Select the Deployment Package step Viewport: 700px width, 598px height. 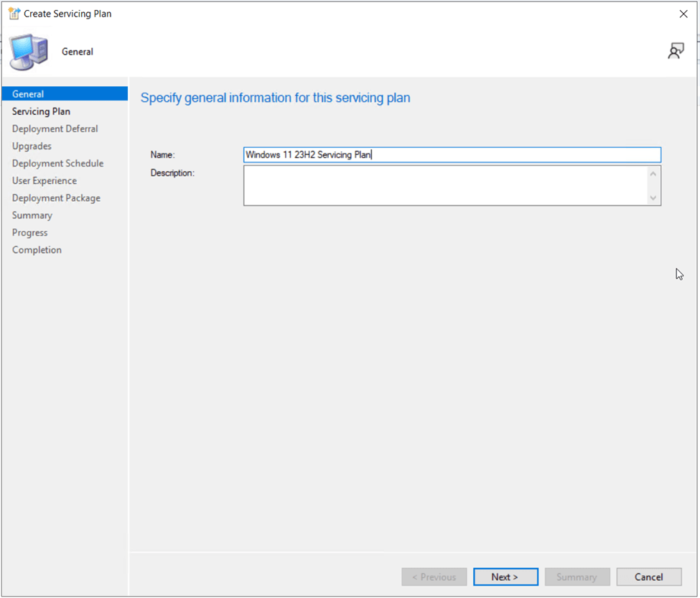pyautogui.click(x=56, y=198)
